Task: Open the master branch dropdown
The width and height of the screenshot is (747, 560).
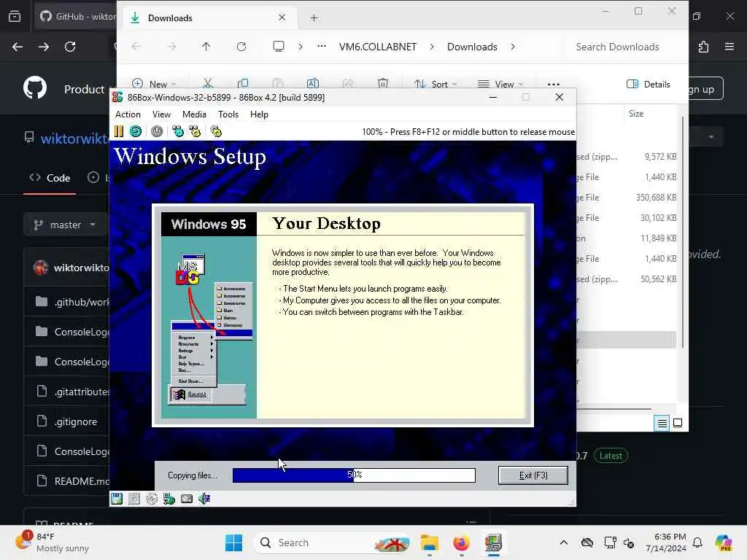Action: [65, 225]
